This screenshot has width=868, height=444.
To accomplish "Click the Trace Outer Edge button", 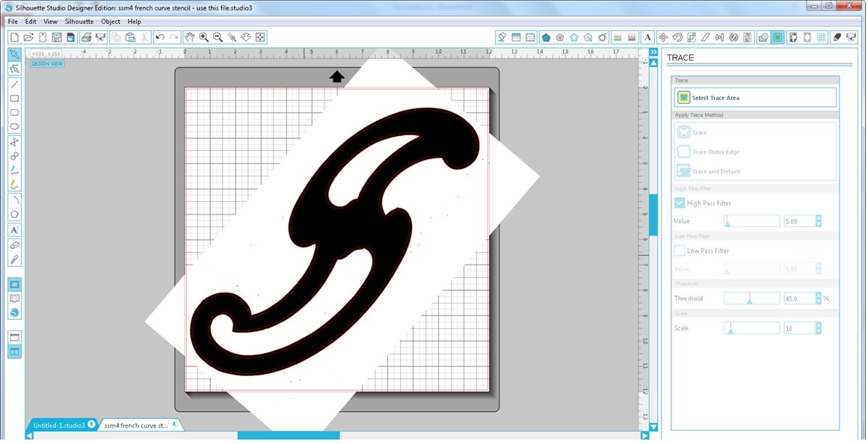I will click(707, 152).
